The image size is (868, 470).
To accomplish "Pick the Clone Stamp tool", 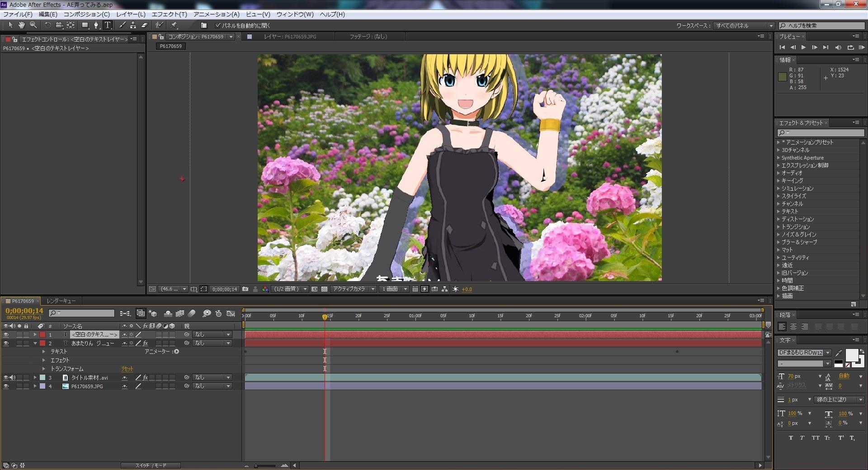I will 133,25.
